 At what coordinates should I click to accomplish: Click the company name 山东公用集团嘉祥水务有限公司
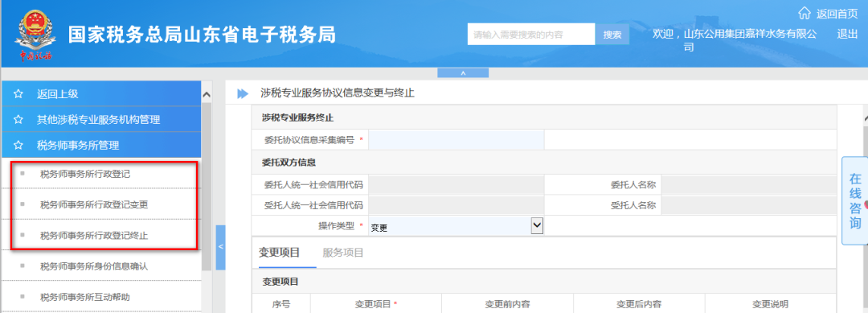[x=750, y=40]
